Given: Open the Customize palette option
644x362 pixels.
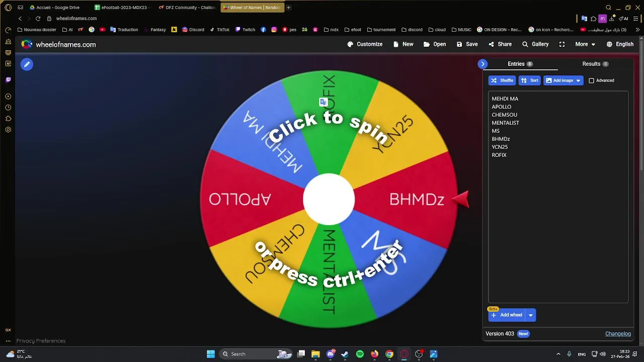Looking at the screenshot, I should click(x=365, y=44).
